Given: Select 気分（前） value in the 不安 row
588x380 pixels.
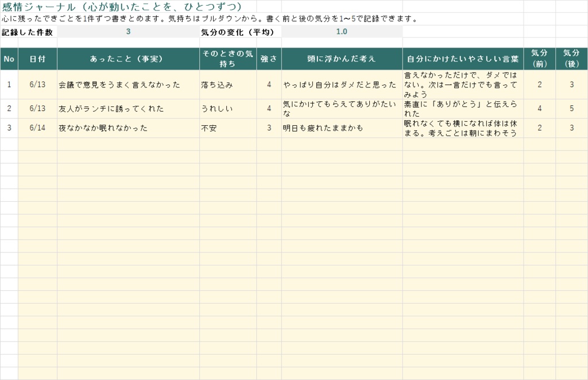Looking at the screenshot, I should pyautogui.click(x=540, y=128).
